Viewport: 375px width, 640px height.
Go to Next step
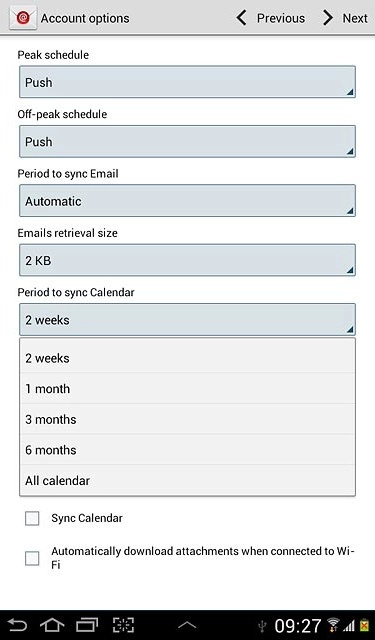coord(345,18)
